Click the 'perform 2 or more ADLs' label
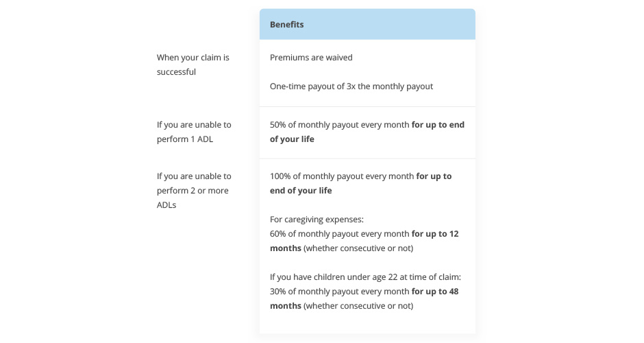Viewport: 644px width, 343px height. 194,191
